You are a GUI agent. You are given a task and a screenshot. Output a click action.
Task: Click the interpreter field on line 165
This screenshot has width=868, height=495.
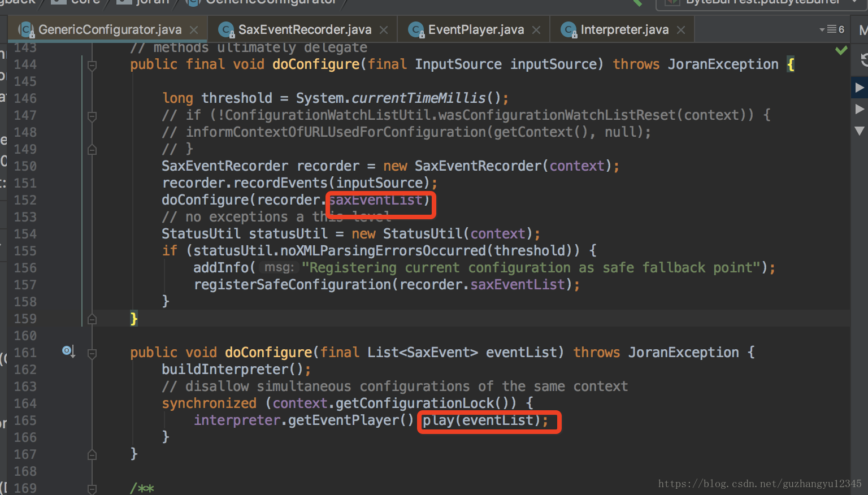click(x=237, y=420)
